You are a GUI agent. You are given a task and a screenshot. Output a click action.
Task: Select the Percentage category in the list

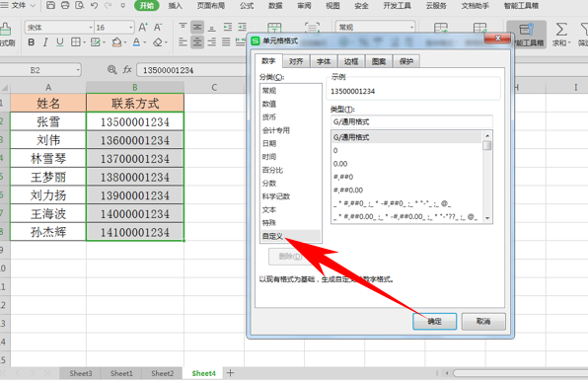(291, 170)
